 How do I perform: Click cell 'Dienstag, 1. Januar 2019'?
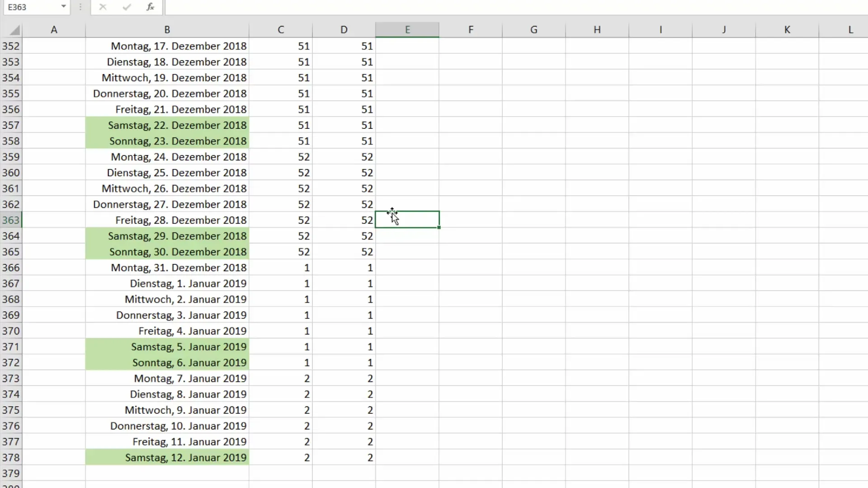(167, 283)
